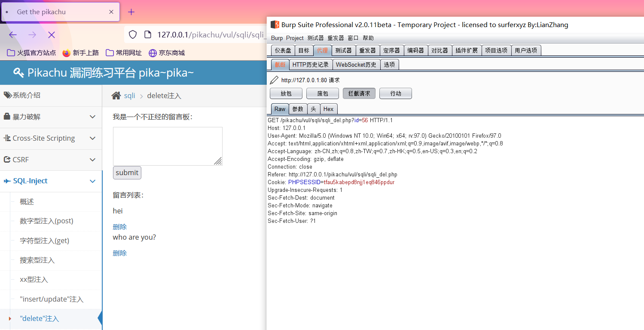Open a new Firefox tab with plus

[131, 12]
